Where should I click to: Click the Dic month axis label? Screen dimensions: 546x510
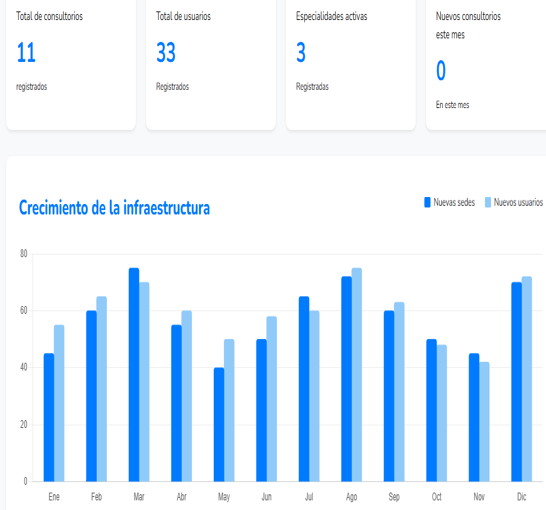[x=522, y=496]
